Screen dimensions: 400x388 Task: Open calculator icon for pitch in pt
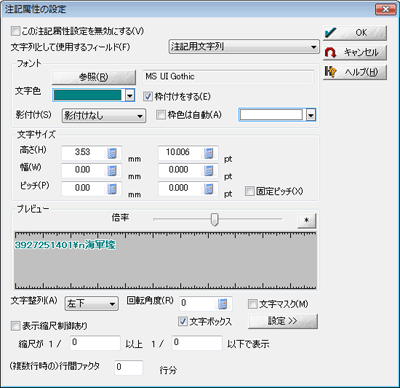tap(209, 189)
